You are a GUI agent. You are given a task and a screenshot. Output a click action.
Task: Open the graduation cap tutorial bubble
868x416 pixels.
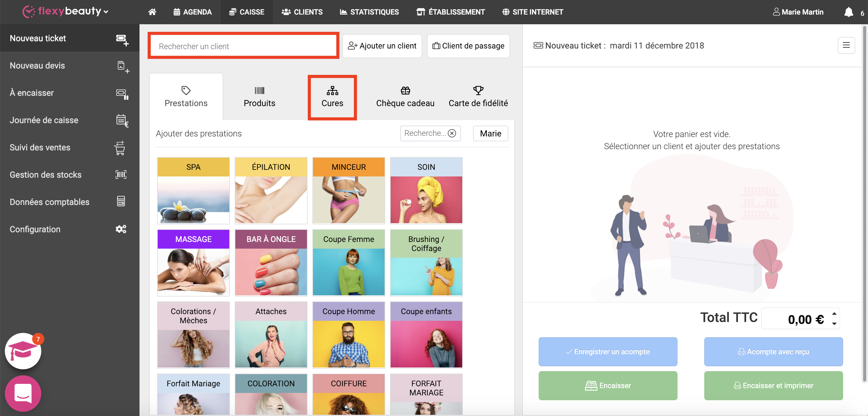[x=23, y=351]
